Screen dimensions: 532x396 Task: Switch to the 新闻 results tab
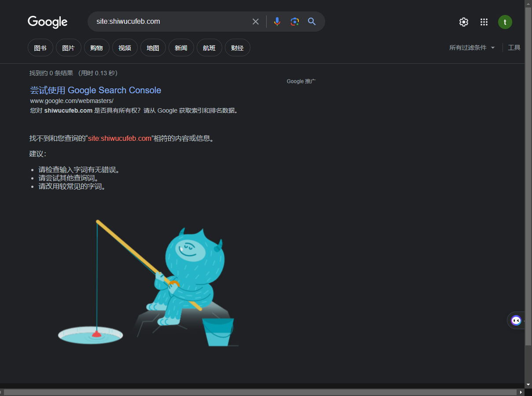[181, 48]
